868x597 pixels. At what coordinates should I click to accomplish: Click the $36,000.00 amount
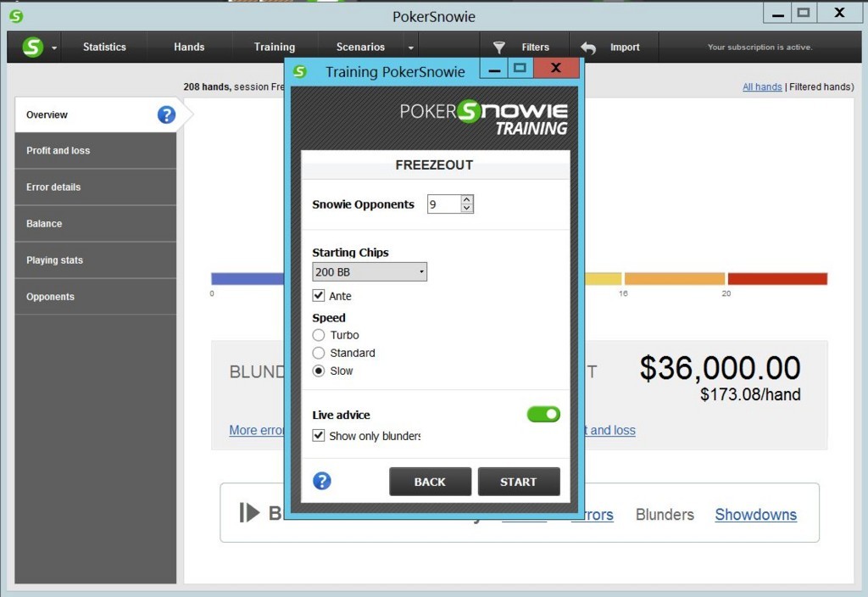tap(720, 368)
